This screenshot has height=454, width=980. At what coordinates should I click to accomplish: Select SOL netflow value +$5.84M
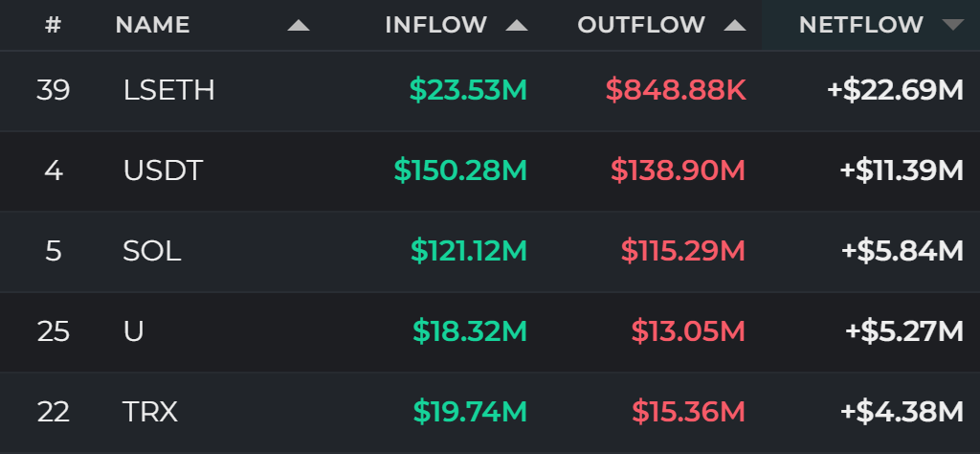pos(902,251)
